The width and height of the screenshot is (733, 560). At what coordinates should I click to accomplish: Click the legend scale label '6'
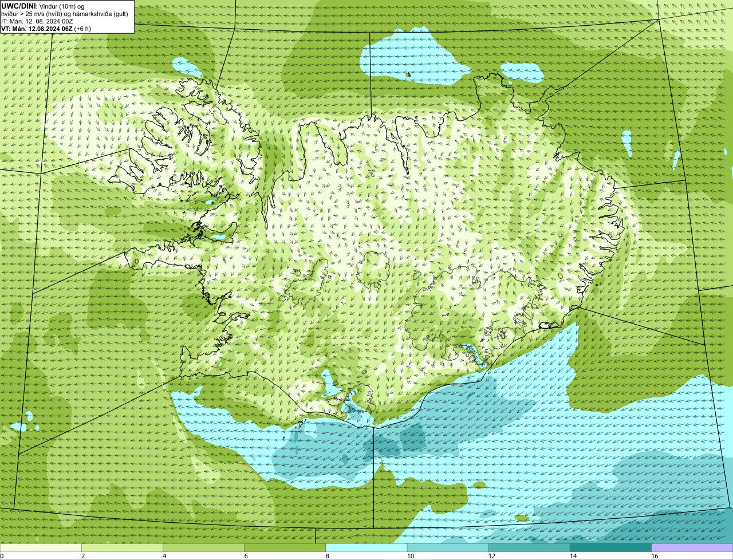point(246,556)
